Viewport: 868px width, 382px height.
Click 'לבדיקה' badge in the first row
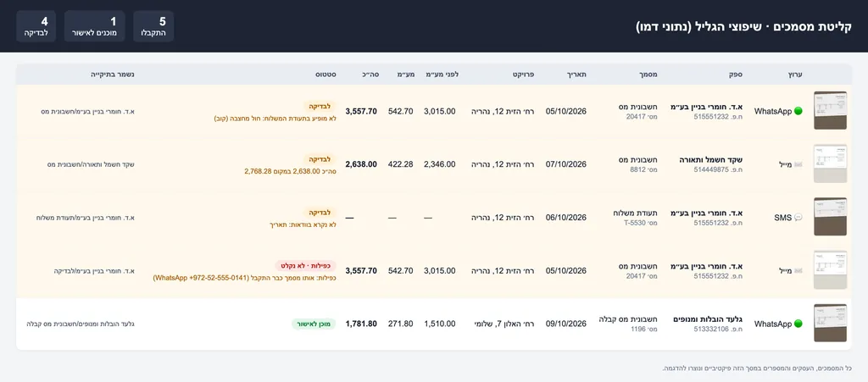click(320, 106)
